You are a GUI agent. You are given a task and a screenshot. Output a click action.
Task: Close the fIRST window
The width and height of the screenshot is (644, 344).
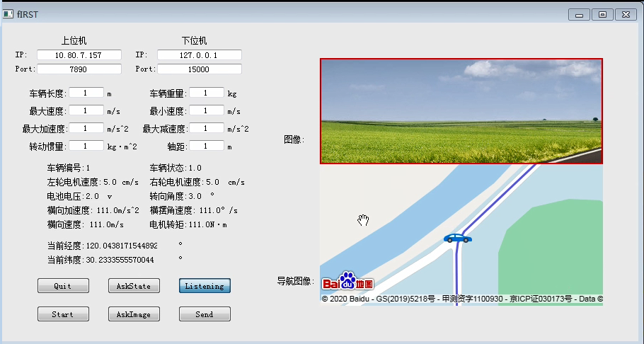click(x=626, y=15)
